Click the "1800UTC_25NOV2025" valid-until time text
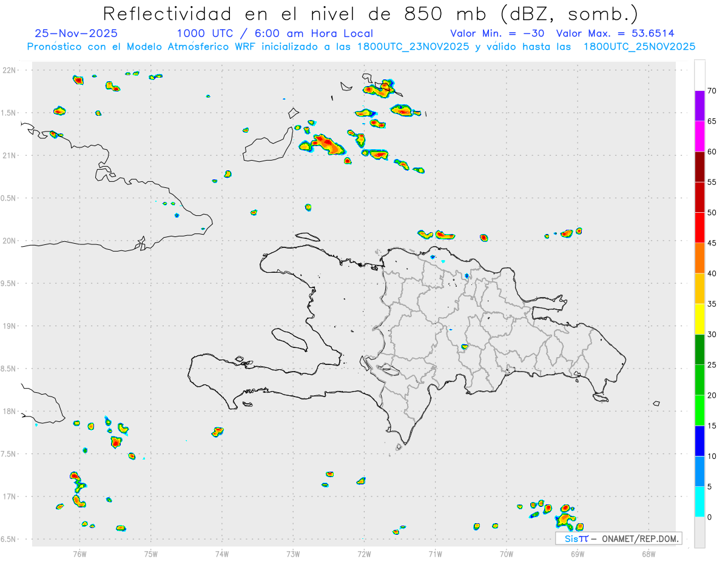This screenshot has width=728, height=562. pyautogui.click(x=639, y=47)
